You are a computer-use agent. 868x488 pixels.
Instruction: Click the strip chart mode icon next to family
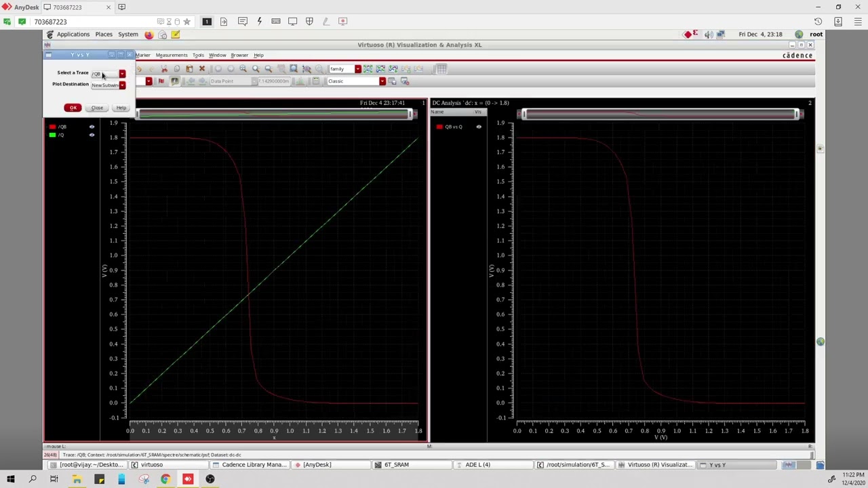(x=368, y=68)
